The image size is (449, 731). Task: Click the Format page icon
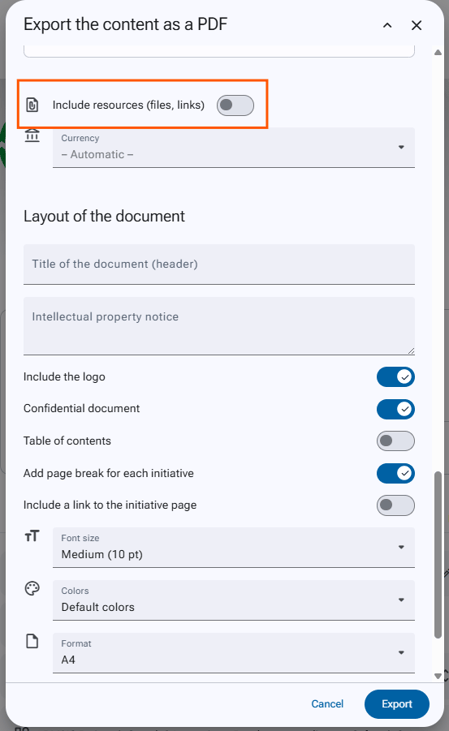click(32, 641)
